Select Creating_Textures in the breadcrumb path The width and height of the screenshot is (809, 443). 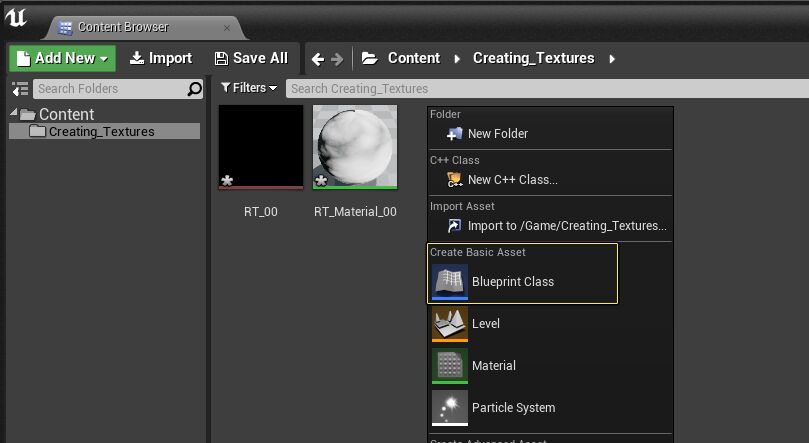(x=533, y=58)
